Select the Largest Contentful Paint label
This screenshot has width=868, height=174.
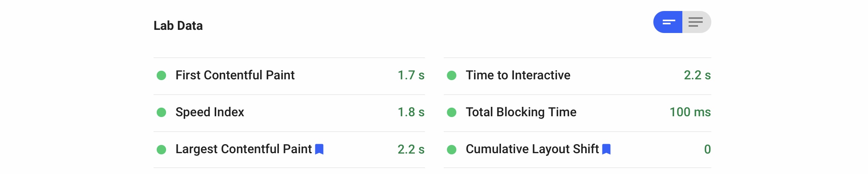[244, 149]
